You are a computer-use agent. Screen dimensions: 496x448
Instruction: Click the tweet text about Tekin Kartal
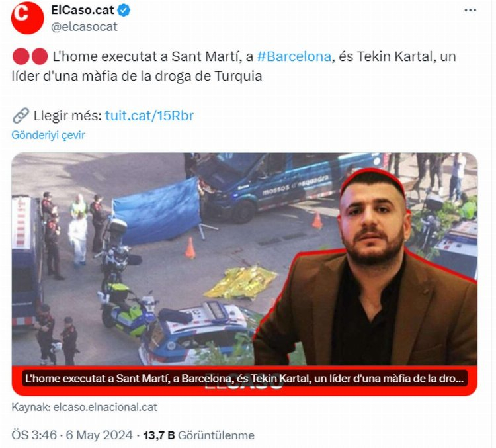233,66
